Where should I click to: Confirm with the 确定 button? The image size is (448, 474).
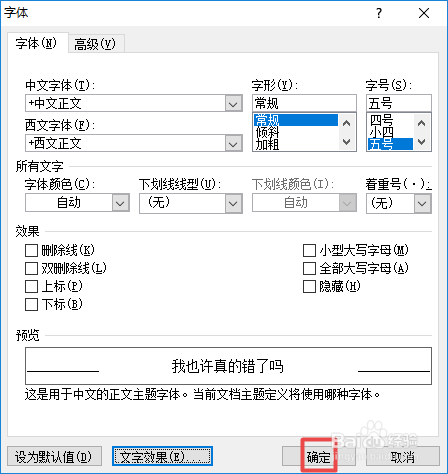pyautogui.click(x=318, y=457)
